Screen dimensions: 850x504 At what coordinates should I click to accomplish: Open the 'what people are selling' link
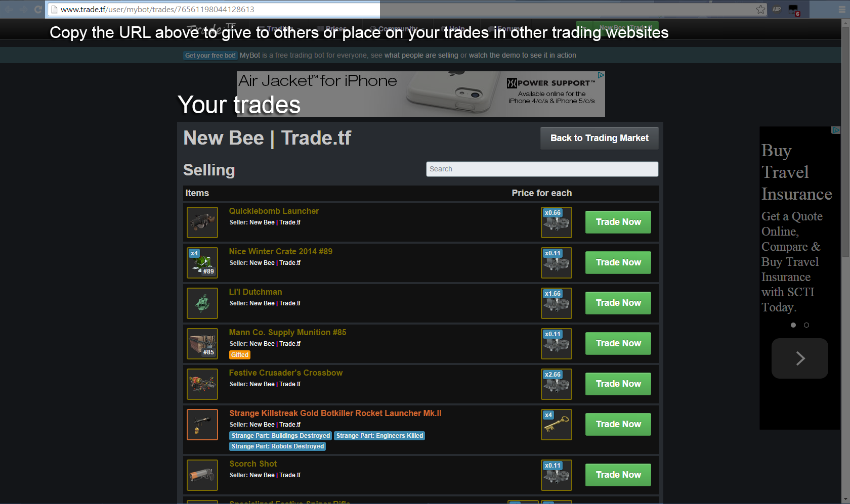pyautogui.click(x=421, y=56)
